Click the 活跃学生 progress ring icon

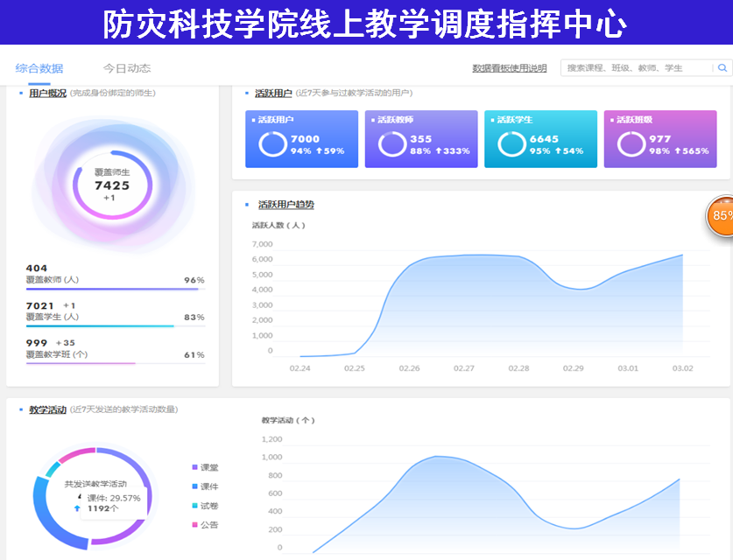pyautogui.click(x=512, y=144)
